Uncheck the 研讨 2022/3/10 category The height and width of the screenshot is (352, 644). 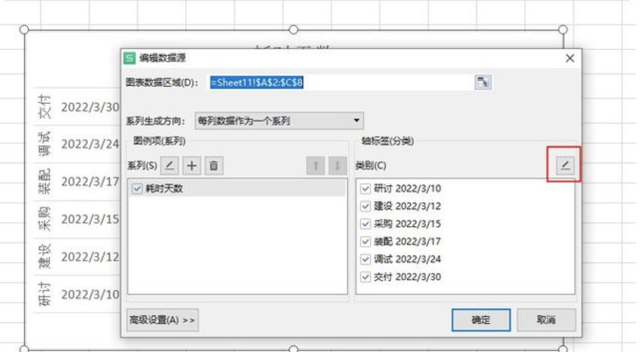(366, 189)
